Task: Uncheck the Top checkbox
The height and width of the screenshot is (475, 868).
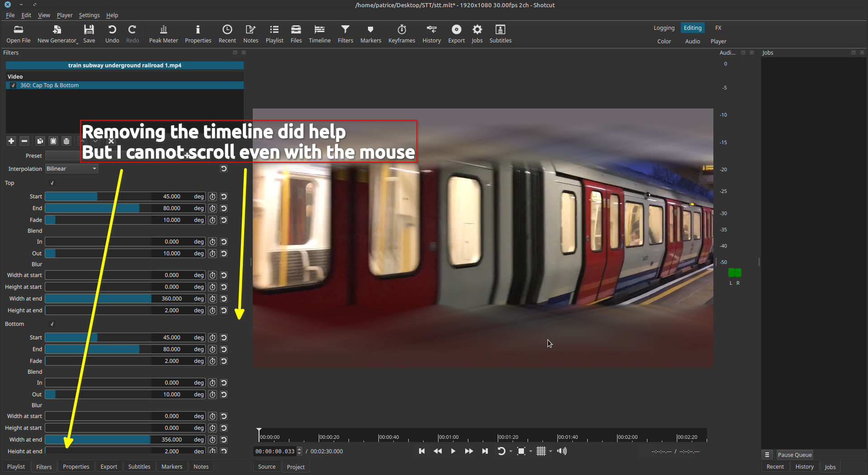Action: click(52, 183)
